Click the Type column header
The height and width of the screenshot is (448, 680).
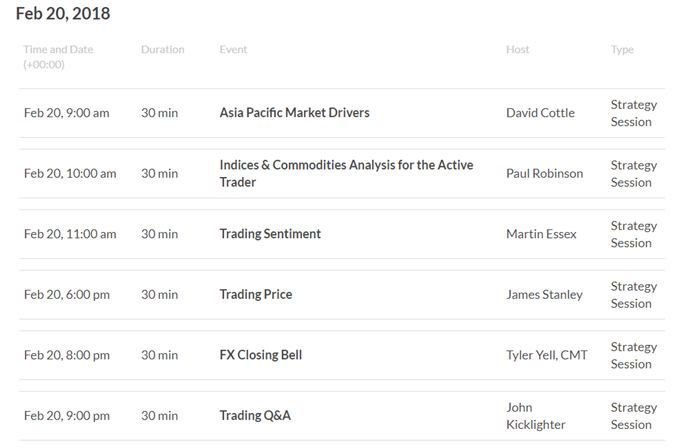click(622, 50)
